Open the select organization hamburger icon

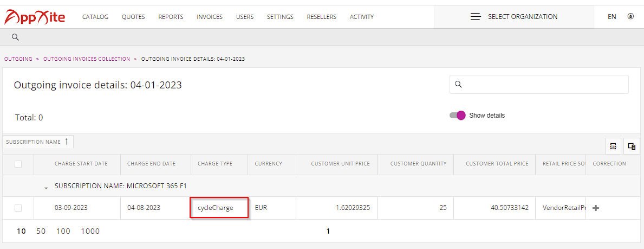(x=476, y=17)
